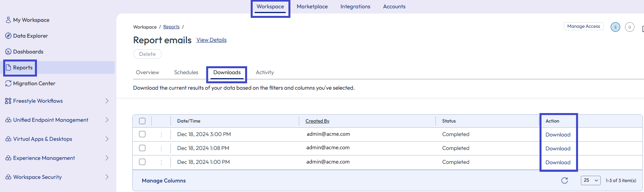The image size is (644, 192).
Task: Click Completed status in 1:08 PM row
Action: 456,148
